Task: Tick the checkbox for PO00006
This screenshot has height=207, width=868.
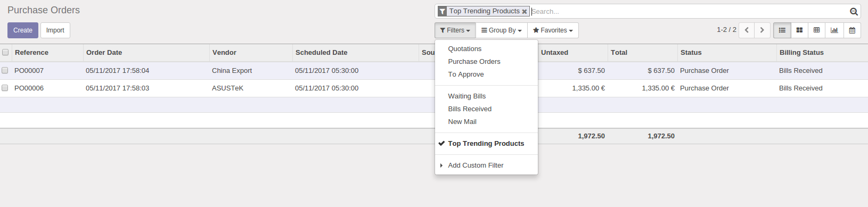Action: (5, 88)
